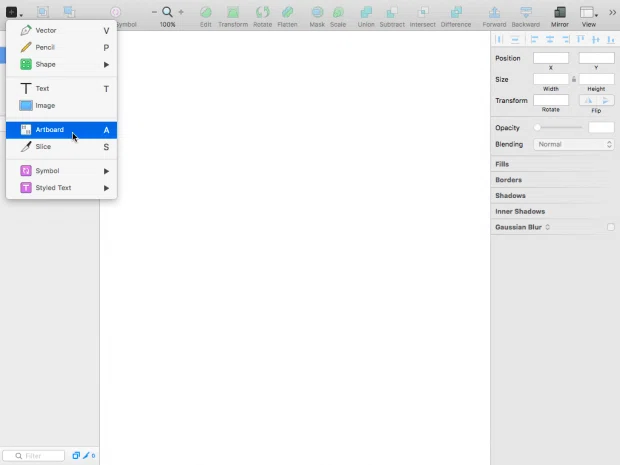Click the Flatten tool icon
The width and height of the screenshot is (620, 465).
(x=287, y=12)
